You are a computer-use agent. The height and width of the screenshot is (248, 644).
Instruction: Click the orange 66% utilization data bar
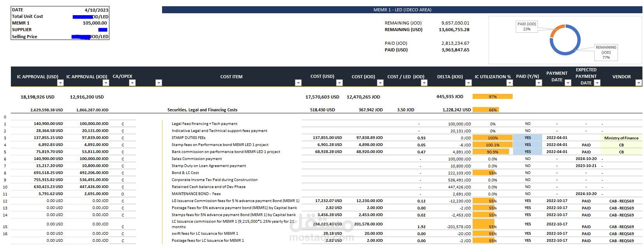(x=486, y=110)
